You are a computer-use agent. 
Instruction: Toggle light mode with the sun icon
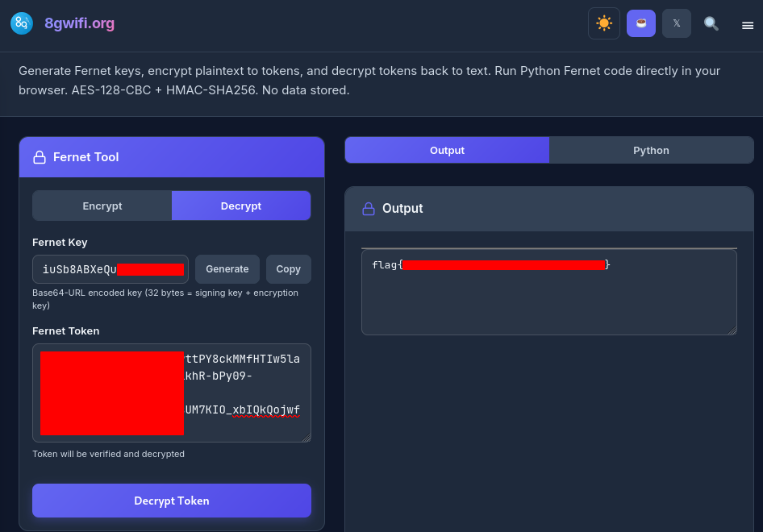(604, 23)
